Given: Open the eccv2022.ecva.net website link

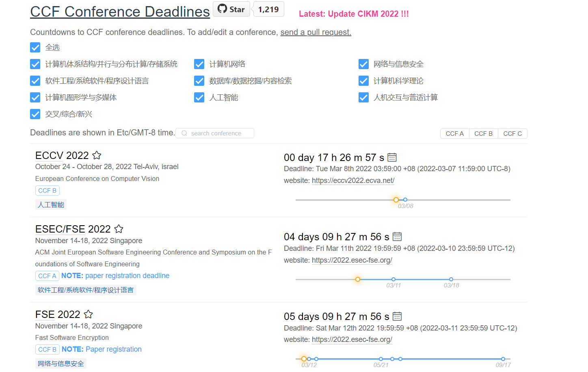Looking at the screenshot, I should (353, 181).
